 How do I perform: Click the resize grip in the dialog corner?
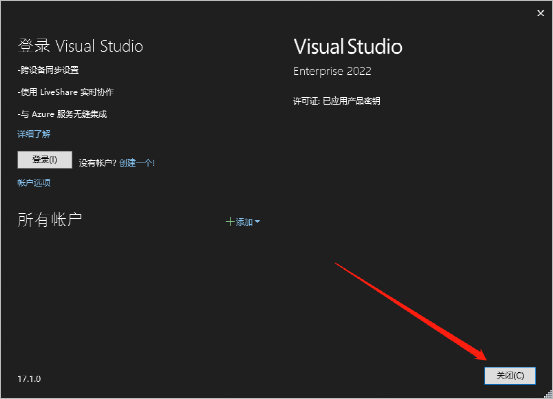click(548, 394)
